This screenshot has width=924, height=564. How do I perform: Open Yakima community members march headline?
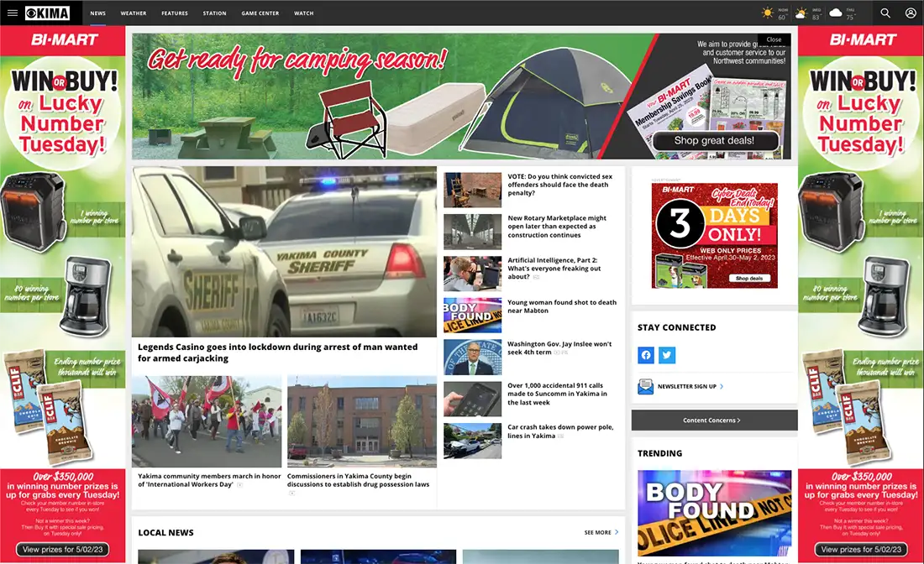(209, 480)
